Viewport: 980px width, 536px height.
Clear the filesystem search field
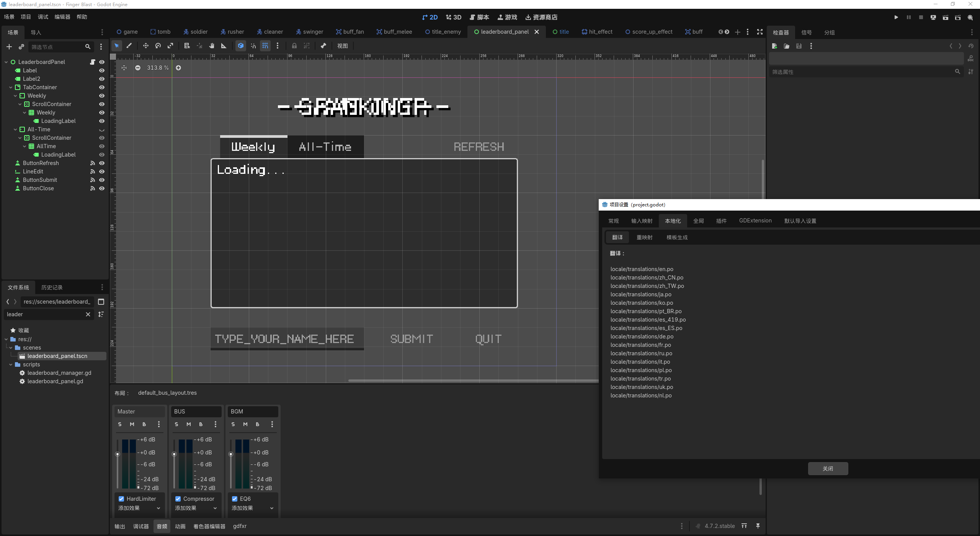click(x=88, y=314)
